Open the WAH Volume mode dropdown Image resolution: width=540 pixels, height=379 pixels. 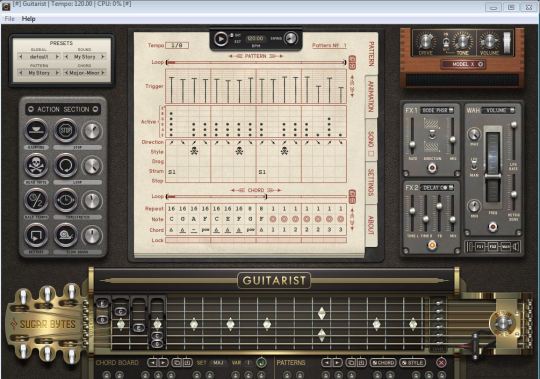click(x=498, y=110)
